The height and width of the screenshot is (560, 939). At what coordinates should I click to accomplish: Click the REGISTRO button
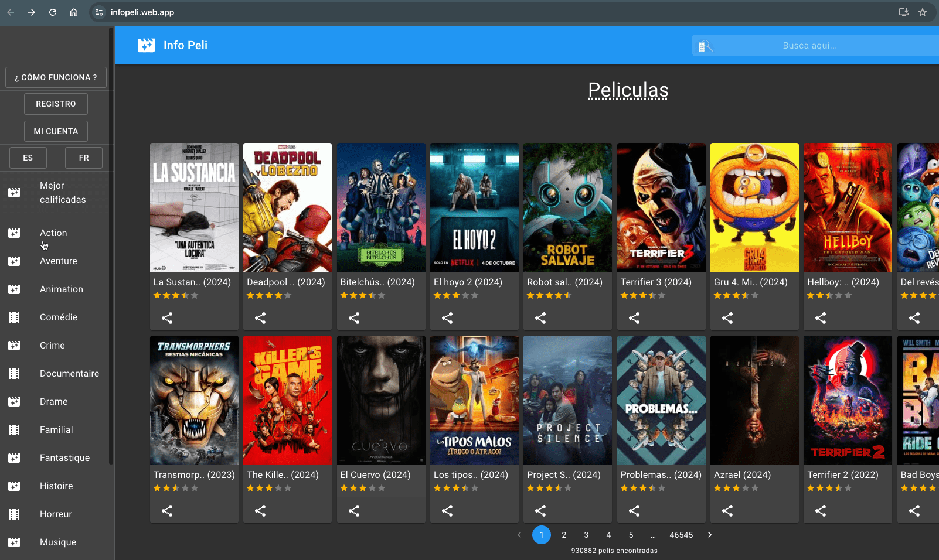coord(56,104)
